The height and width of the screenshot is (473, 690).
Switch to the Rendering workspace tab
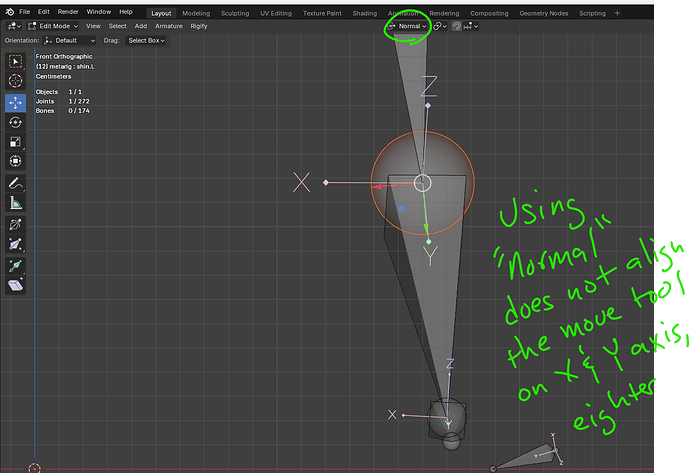click(x=444, y=13)
